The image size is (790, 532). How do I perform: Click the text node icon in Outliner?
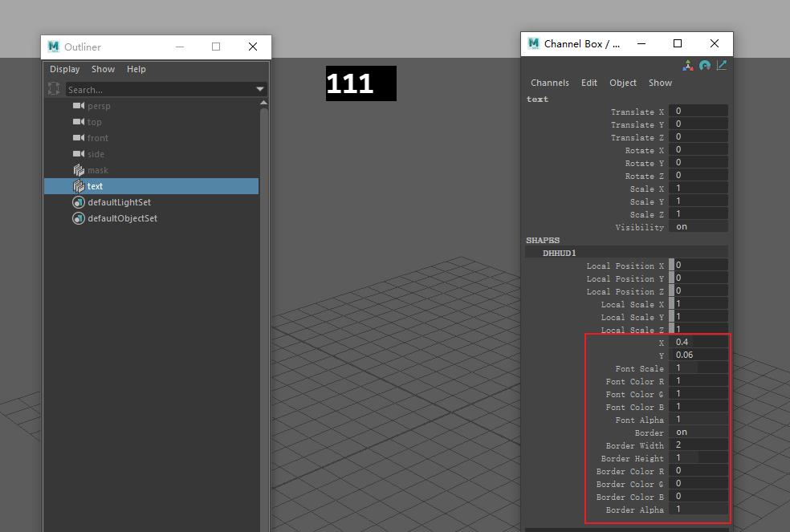point(79,186)
